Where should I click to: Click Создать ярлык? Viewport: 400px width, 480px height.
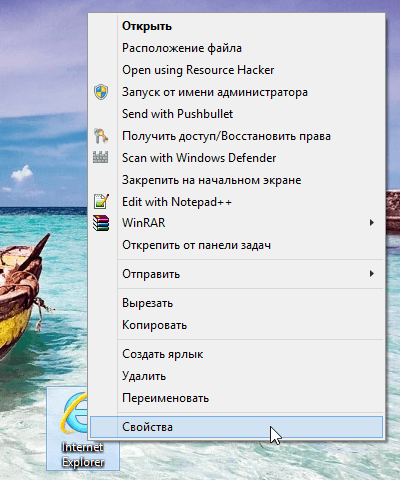(163, 354)
